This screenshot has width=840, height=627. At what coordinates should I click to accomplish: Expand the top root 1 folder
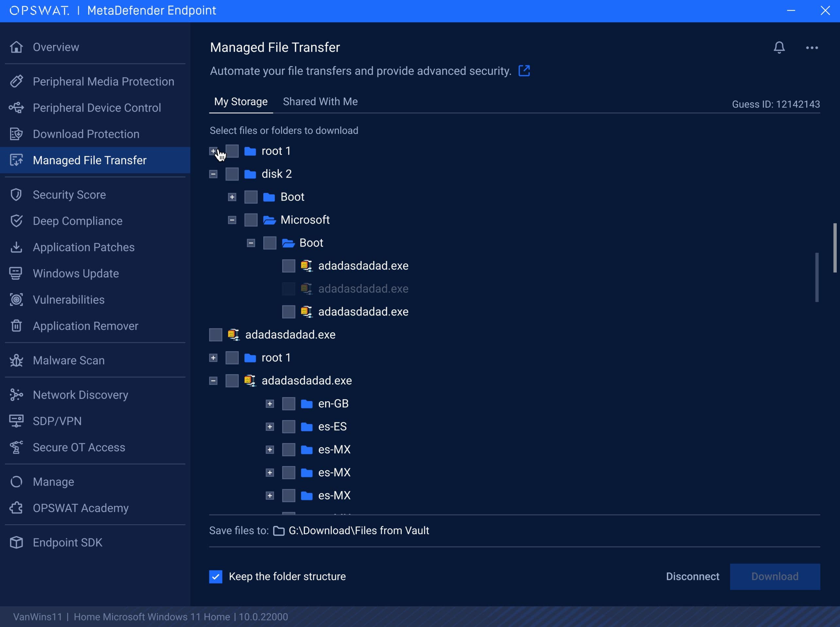pyautogui.click(x=213, y=151)
